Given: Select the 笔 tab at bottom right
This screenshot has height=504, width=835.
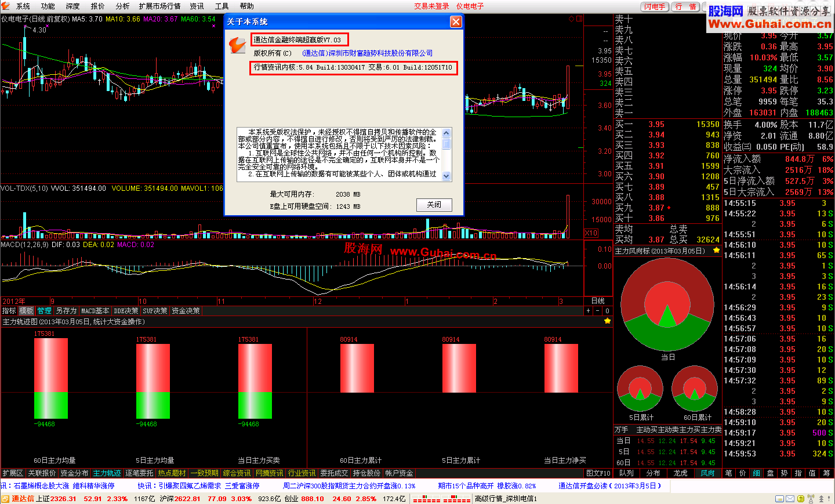Looking at the screenshot, I should pyautogui.click(x=729, y=473).
